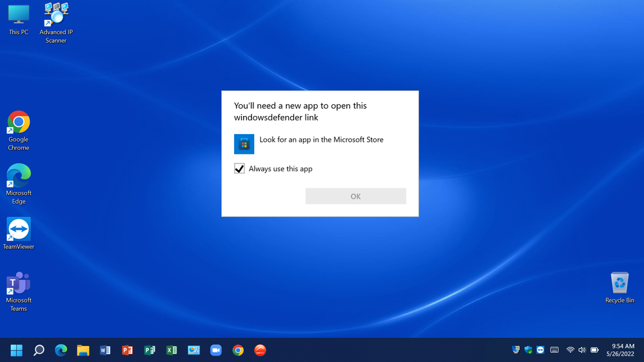Open the Windows Start menu
The width and height of the screenshot is (644, 362).
point(16,350)
